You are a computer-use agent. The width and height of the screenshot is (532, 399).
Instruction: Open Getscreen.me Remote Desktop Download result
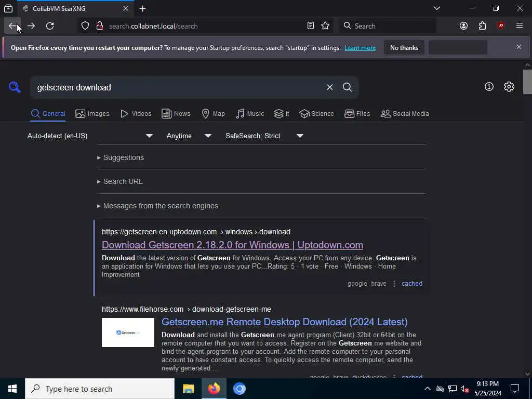coord(284,322)
